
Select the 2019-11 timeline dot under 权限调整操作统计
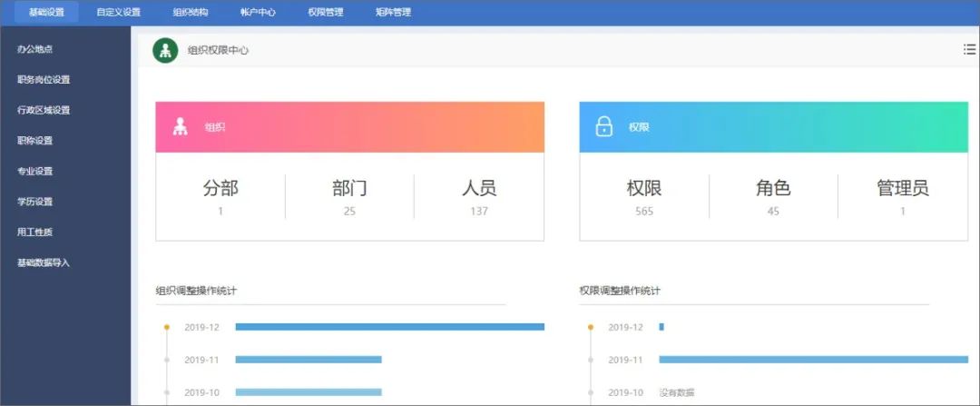pos(591,360)
